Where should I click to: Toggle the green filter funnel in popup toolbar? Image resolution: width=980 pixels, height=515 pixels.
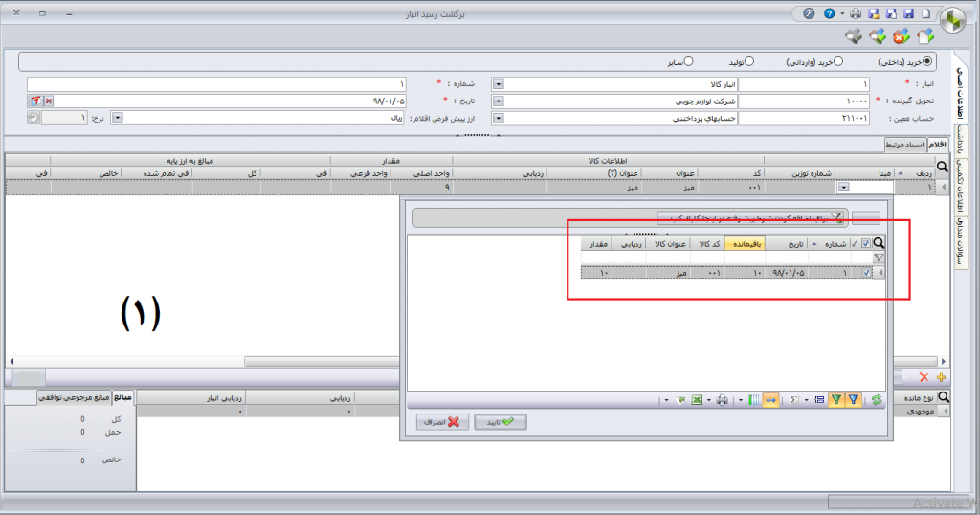(836, 400)
